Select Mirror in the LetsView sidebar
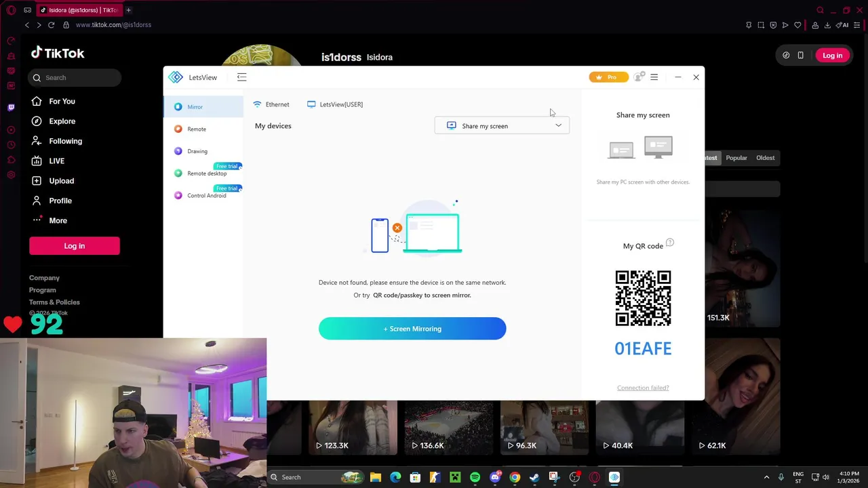Viewport: 868px width, 488px height. click(203, 106)
